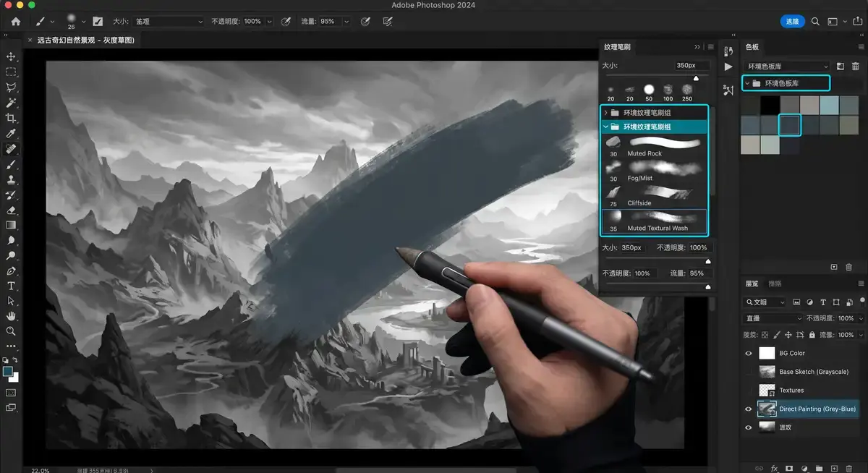868x473 pixels.
Task: Pick the light blue swatch in the top row
Action: tap(828, 105)
